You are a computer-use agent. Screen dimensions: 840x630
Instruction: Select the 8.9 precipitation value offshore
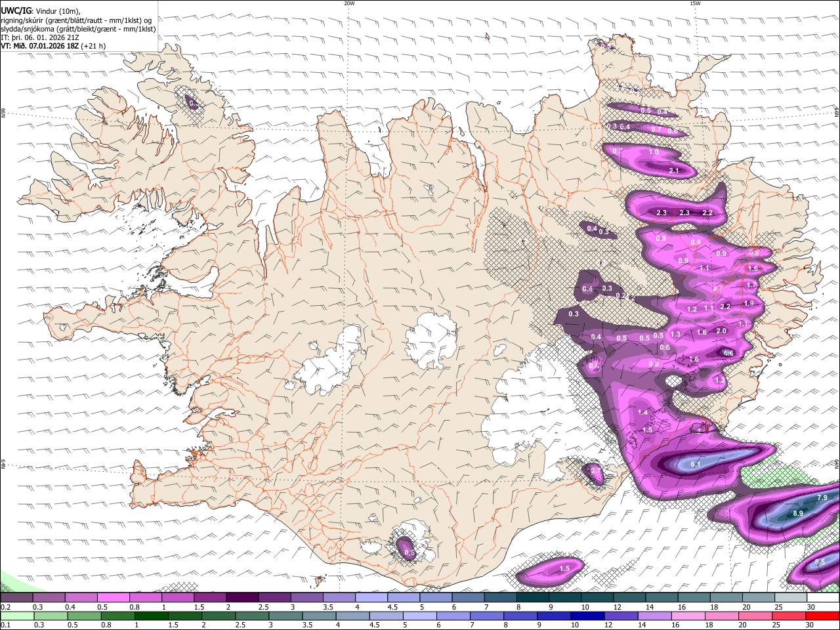[798, 513]
